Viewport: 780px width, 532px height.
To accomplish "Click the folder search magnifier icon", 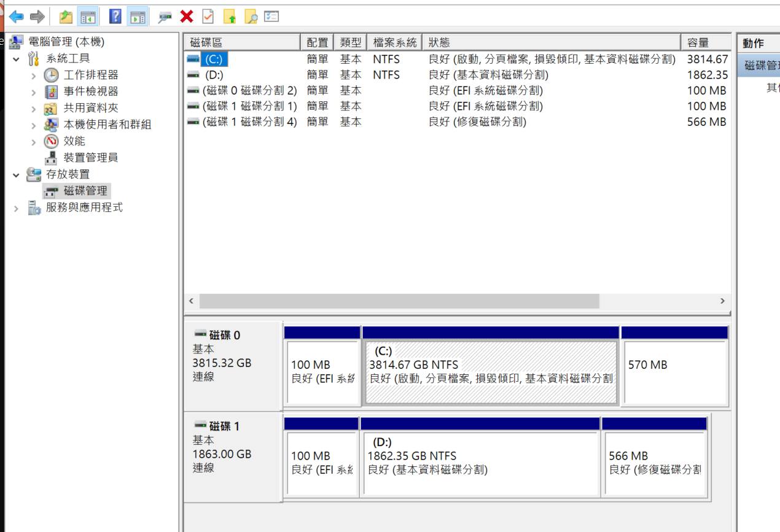I will 251,17.
